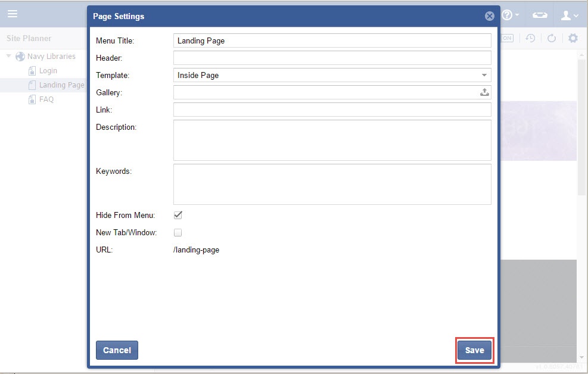Select the FAQ page in tree
The height and width of the screenshot is (374, 588).
click(x=46, y=99)
